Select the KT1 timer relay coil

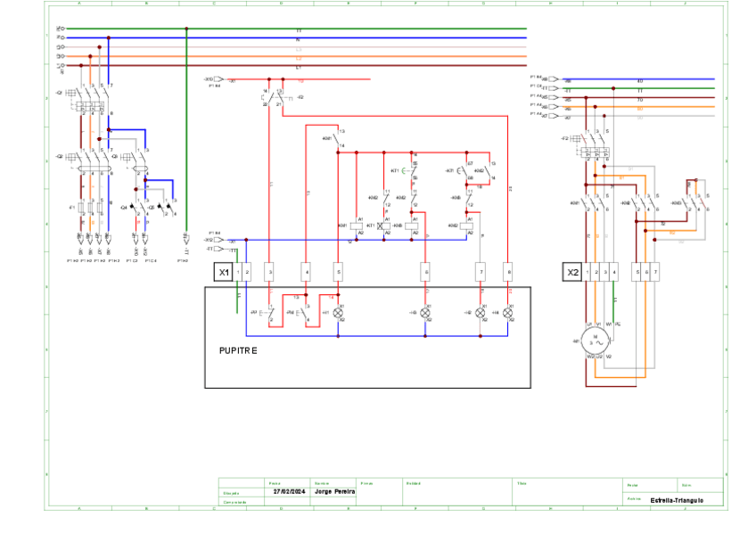click(x=385, y=226)
